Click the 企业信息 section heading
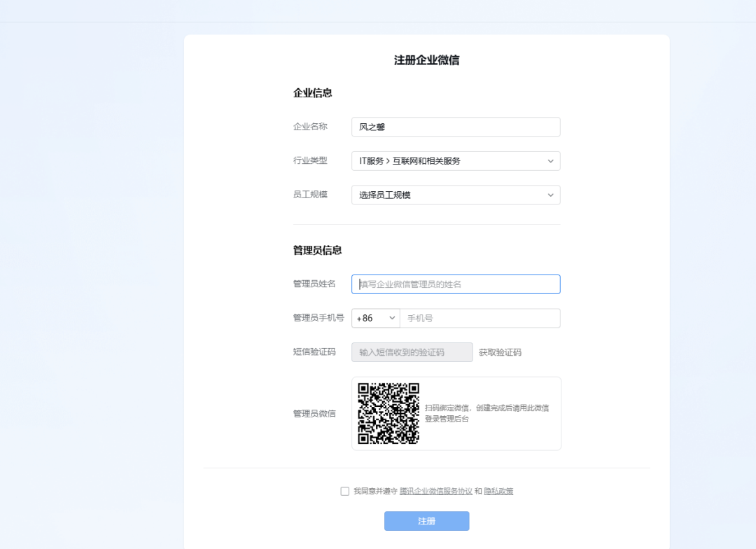The width and height of the screenshot is (756, 549). click(312, 93)
